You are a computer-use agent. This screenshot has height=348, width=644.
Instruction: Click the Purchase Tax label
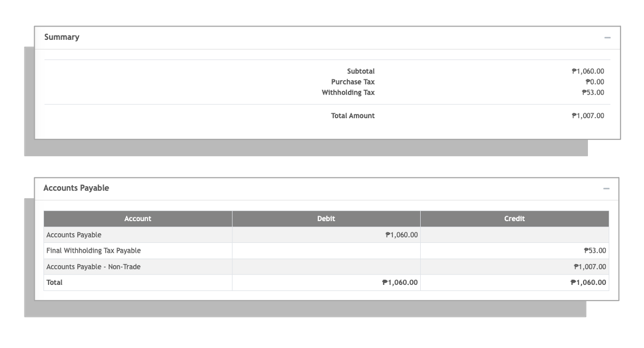point(353,82)
